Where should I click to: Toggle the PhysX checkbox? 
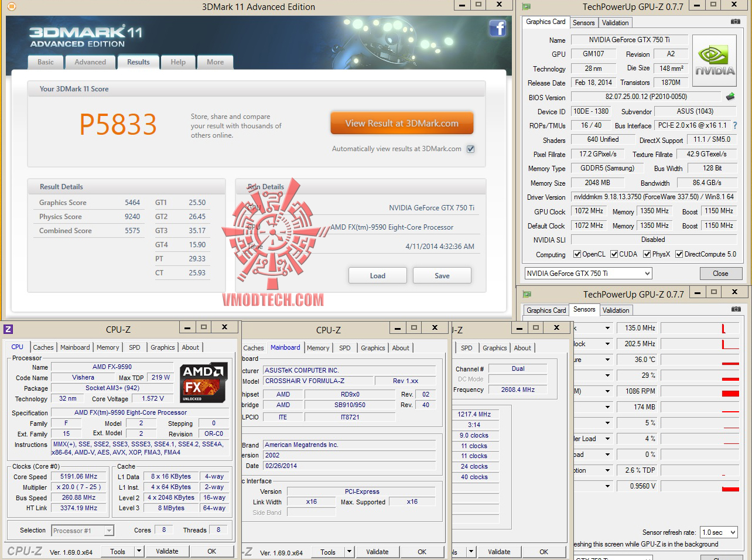tap(647, 254)
